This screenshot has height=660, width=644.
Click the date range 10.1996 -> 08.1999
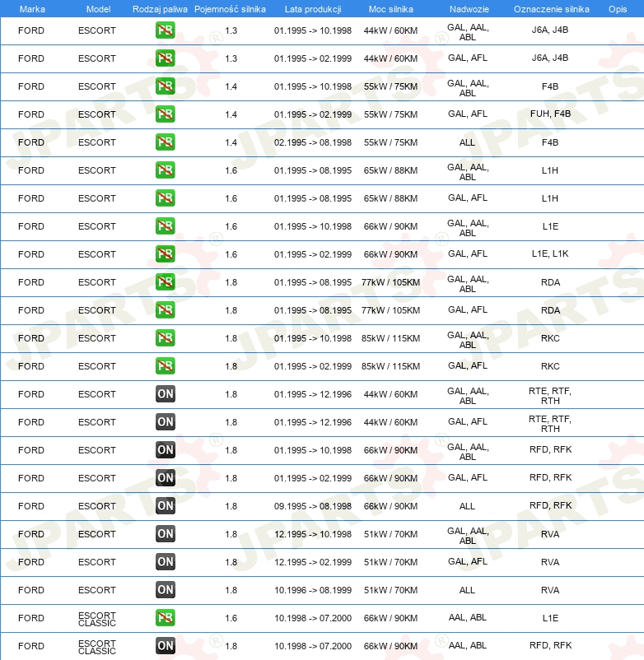click(x=312, y=590)
